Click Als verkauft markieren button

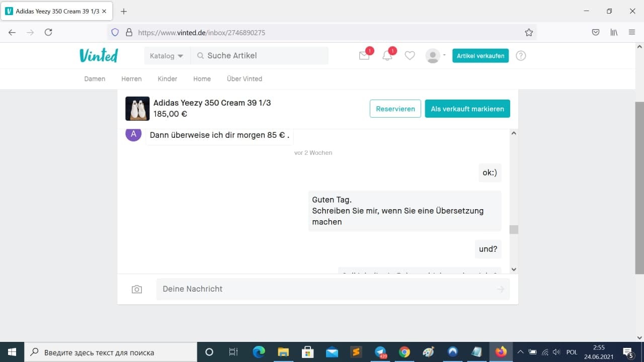(467, 109)
